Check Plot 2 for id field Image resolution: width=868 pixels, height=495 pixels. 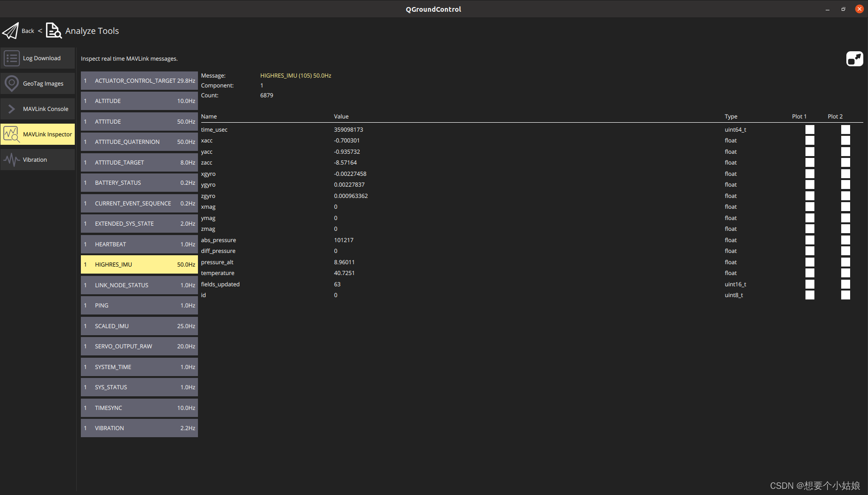(x=845, y=295)
